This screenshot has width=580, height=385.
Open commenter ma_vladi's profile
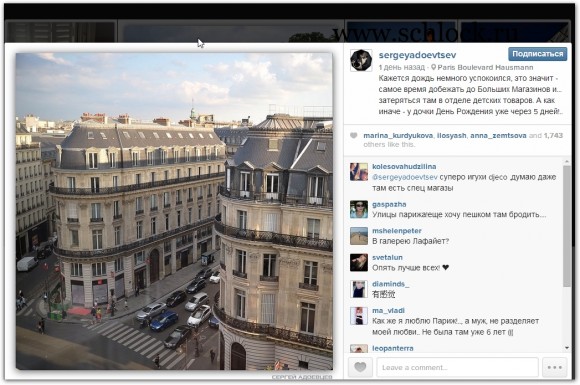click(x=388, y=311)
